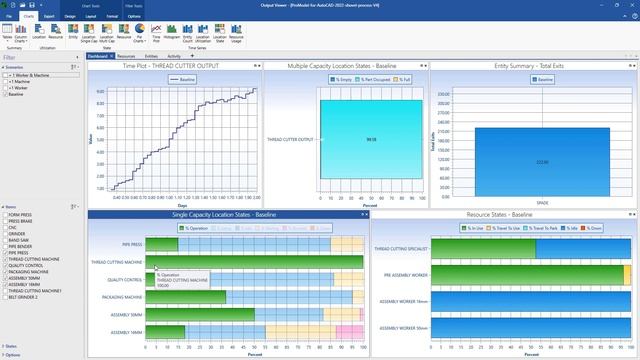
Task: Open the Activity dashboard tab
Action: tap(174, 56)
